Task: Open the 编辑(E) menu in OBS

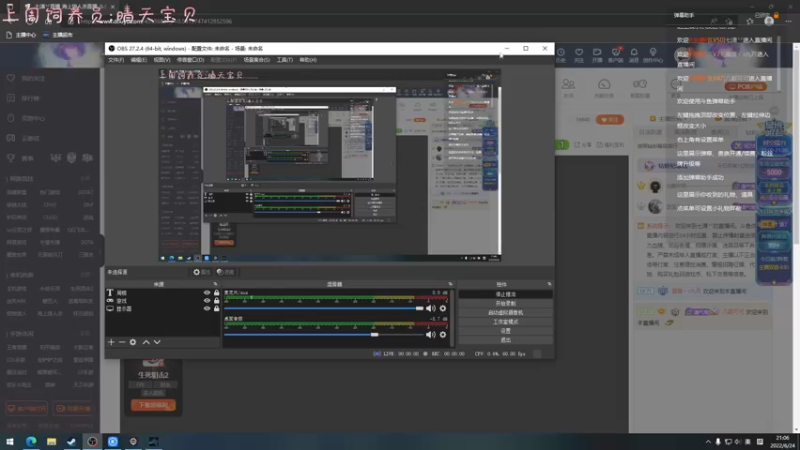Action: tap(138, 60)
